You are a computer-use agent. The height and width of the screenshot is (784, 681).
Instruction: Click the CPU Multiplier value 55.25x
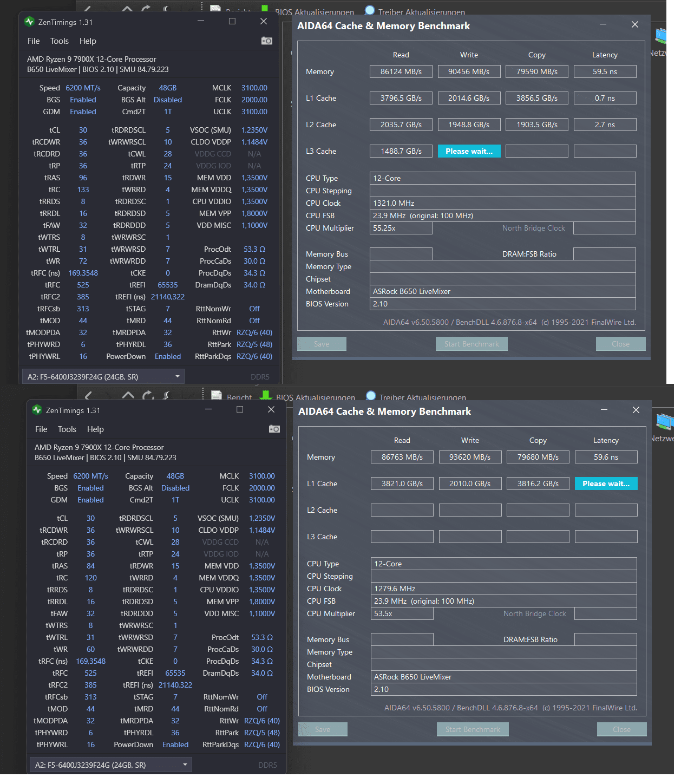[401, 228]
